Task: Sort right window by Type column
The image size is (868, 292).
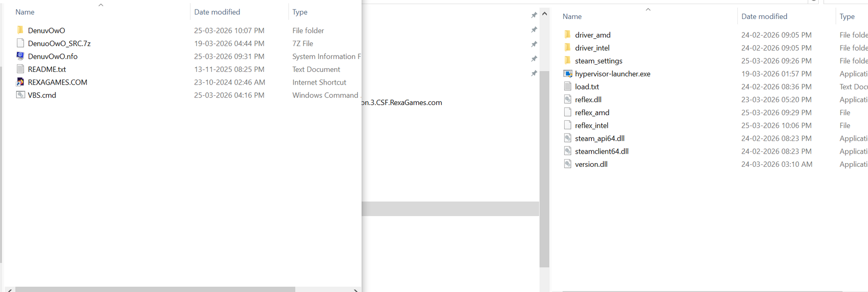Action: (847, 16)
